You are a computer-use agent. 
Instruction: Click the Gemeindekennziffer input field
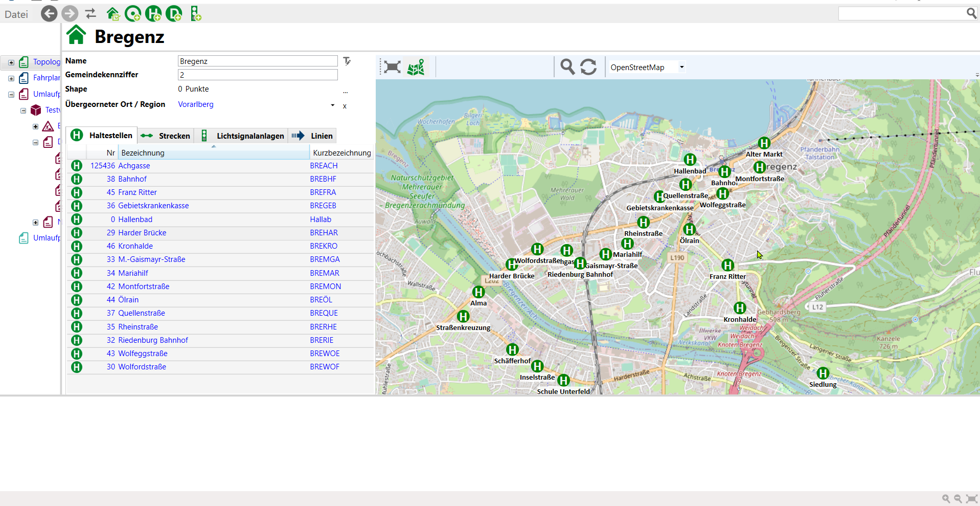coord(258,75)
